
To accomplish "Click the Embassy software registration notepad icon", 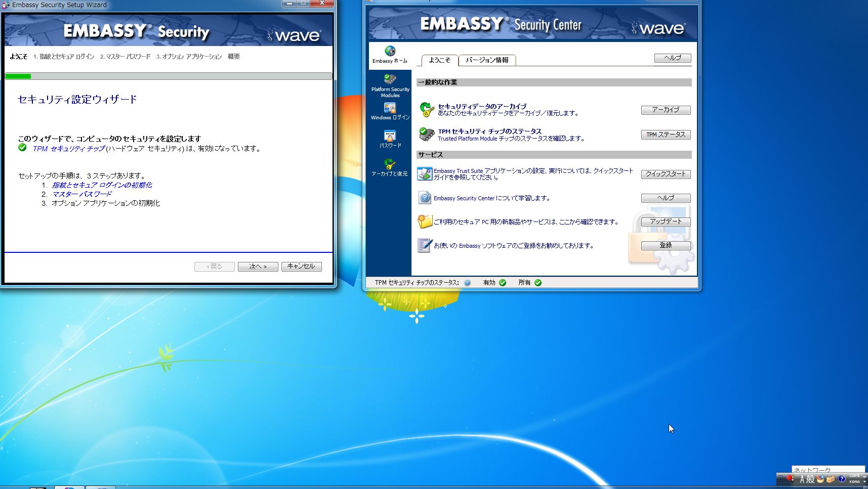I will click(x=425, y=245).
